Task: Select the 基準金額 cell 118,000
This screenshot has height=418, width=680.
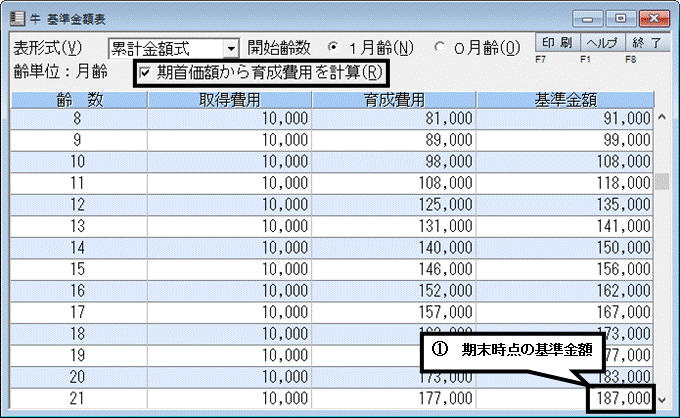Action: 565,183
